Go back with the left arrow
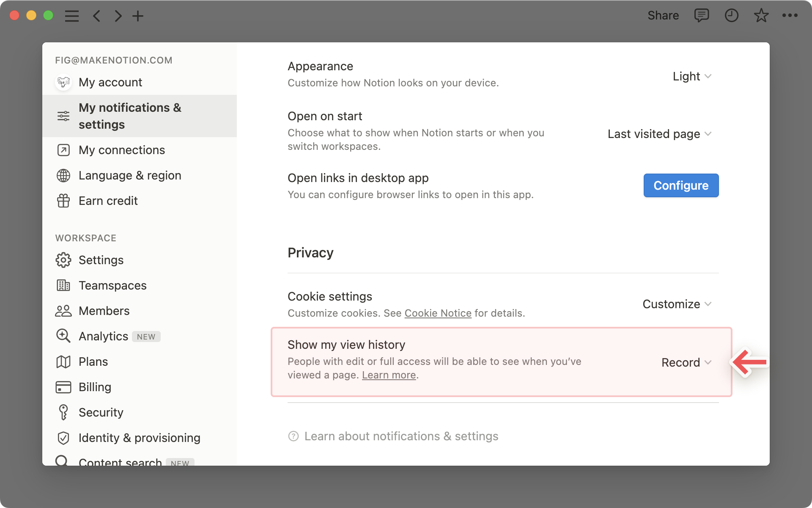Screen dimensions: 812x508 click(x=97, y=16)
